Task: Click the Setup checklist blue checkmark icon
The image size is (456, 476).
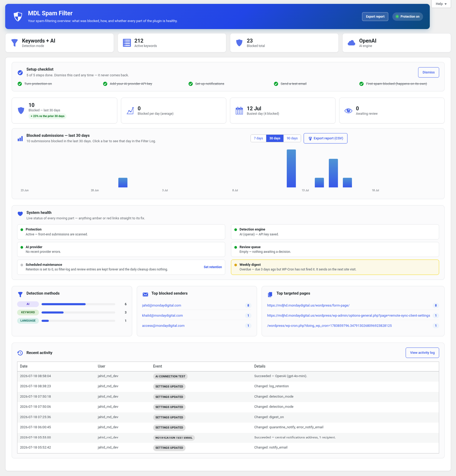Action: (x=20, y=73)
